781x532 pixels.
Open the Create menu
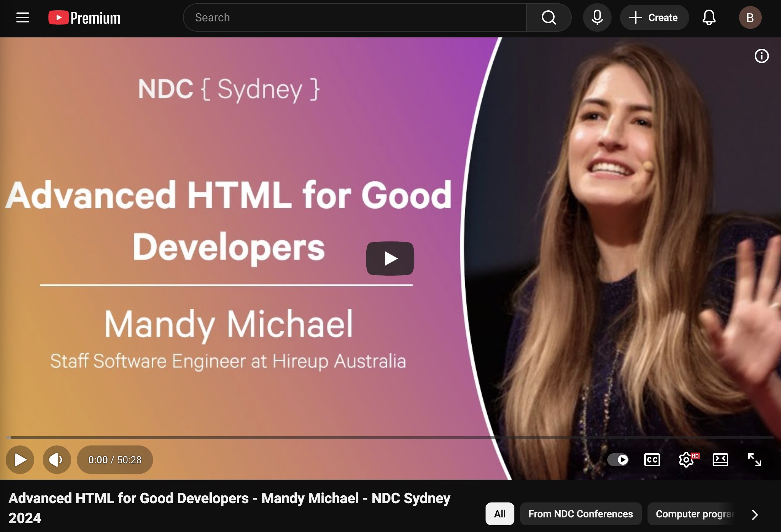click(x=654, y=17)
